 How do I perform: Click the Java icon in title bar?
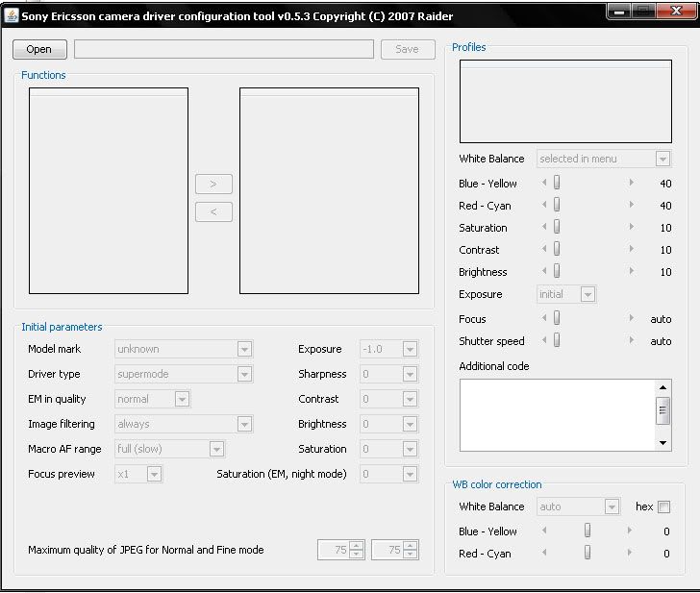coord(12,16)
